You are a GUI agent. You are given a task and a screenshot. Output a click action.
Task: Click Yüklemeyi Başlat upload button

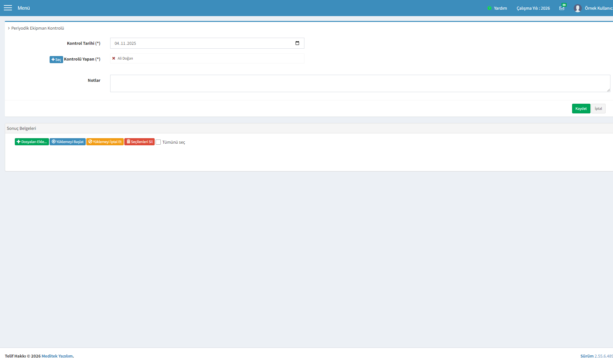(x=68, y=142)
